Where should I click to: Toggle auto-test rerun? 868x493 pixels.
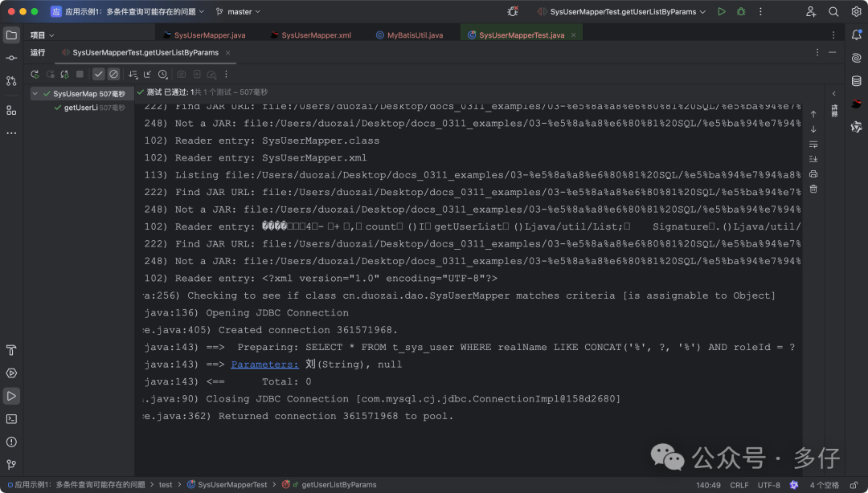click(x=65, y=74)
